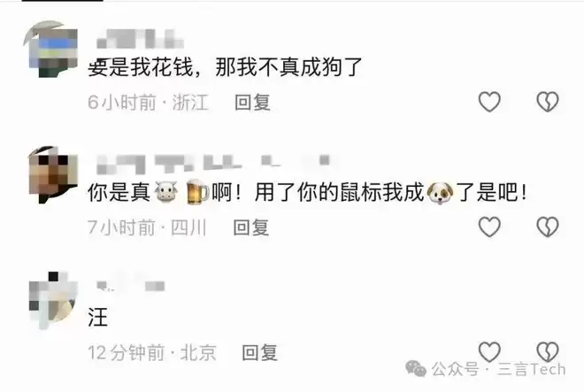Open the blurred username above '要是我花钱'
The image size is (584, 392).
pyautogui.click(x=140, y=39)
